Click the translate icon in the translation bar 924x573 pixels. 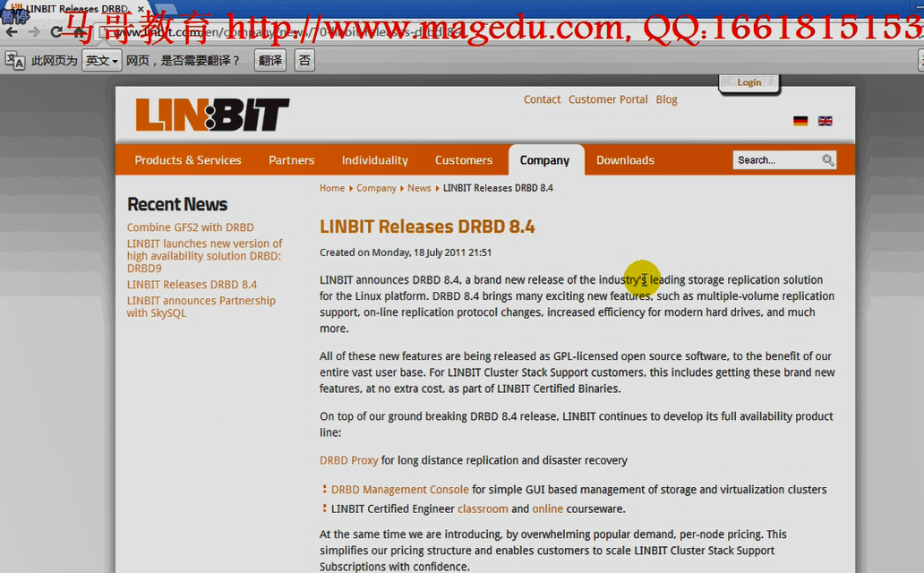(14, 60)
